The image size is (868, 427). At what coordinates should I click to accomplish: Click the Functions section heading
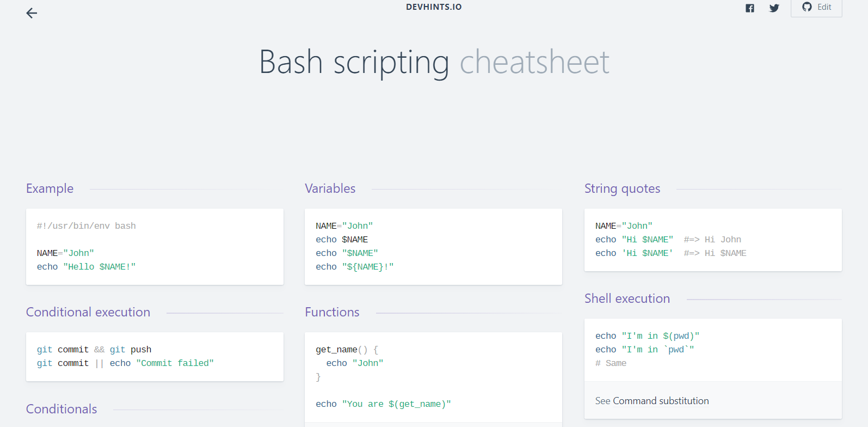pyautogui.click(x=332, y=312)
